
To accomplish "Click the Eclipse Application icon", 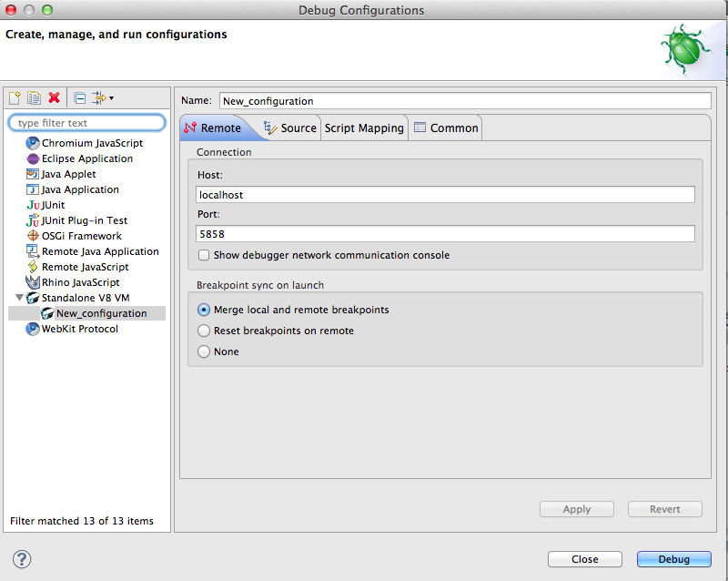I will tap(33, 159).
